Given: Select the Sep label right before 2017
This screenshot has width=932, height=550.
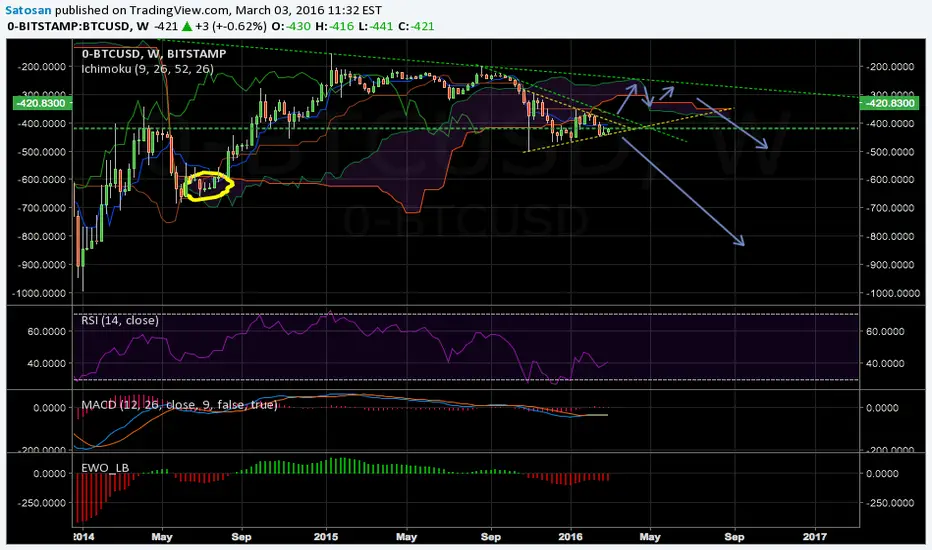Looking at the screenshot, I should (x=734, y=537).
